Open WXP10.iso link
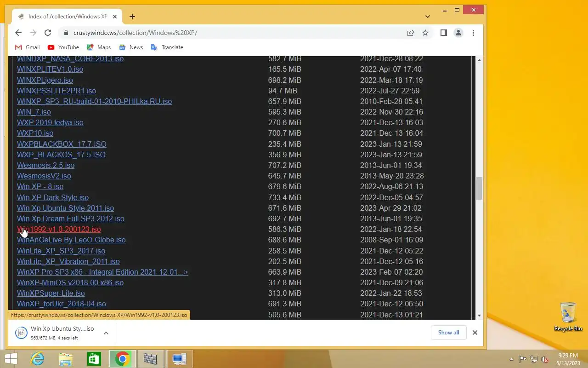 pyautogui.click(x=35, y=133)
